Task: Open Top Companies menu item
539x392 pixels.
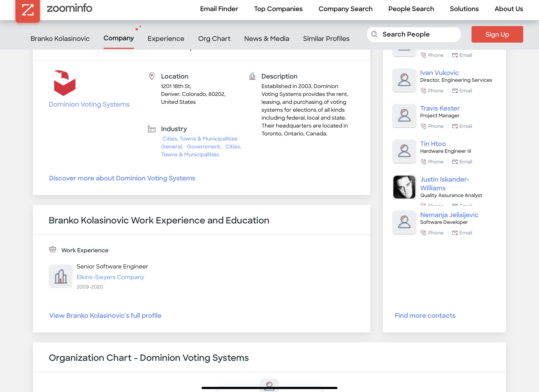Action: click(278, 9)
